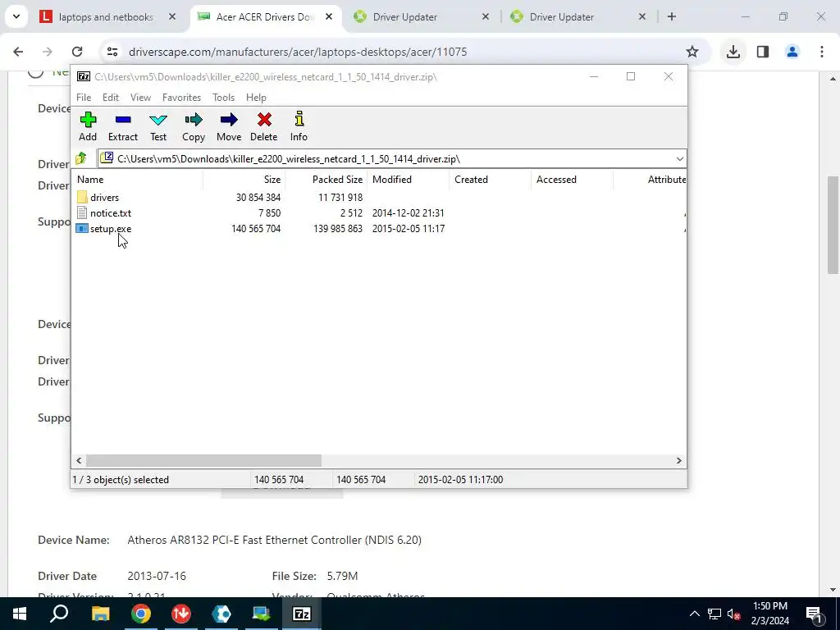Open Chrome profile avatar

point(792,52)
